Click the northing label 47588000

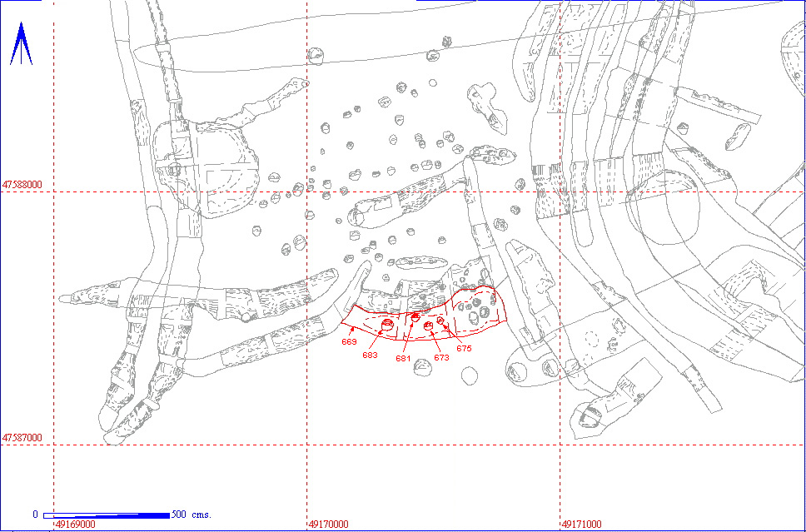tap(22, 185)
